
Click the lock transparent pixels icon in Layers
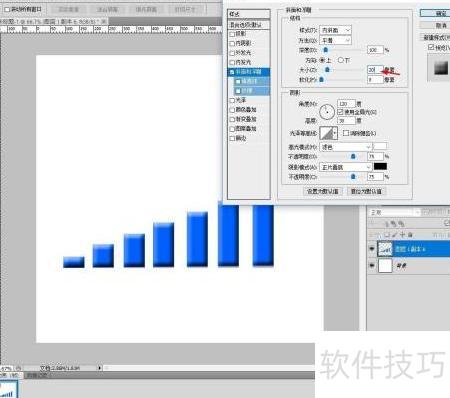387,235
